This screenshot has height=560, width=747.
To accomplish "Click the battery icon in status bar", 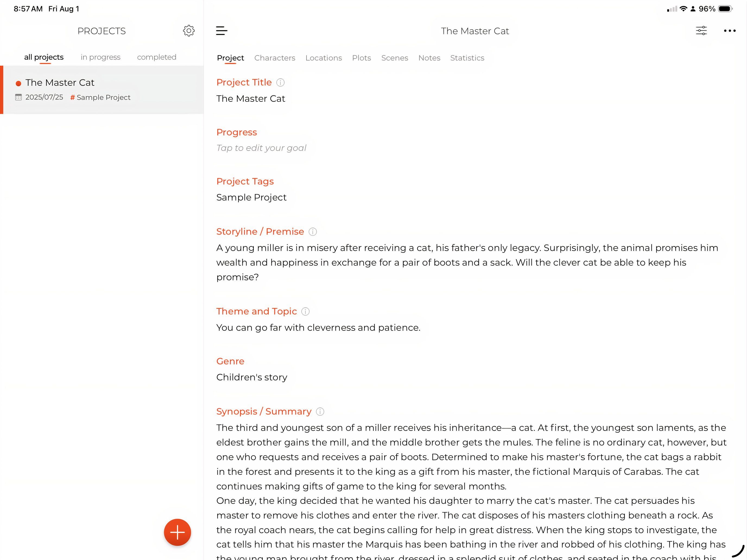I will [725, 9].
